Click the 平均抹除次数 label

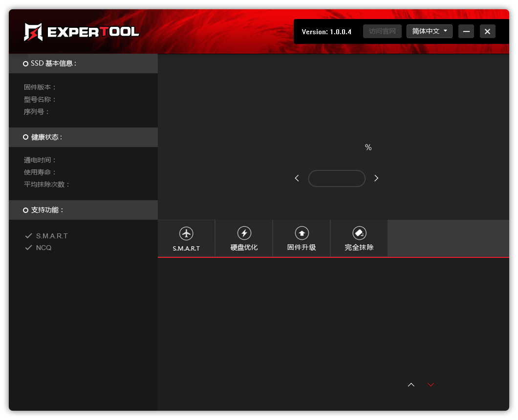pos(46,185)
